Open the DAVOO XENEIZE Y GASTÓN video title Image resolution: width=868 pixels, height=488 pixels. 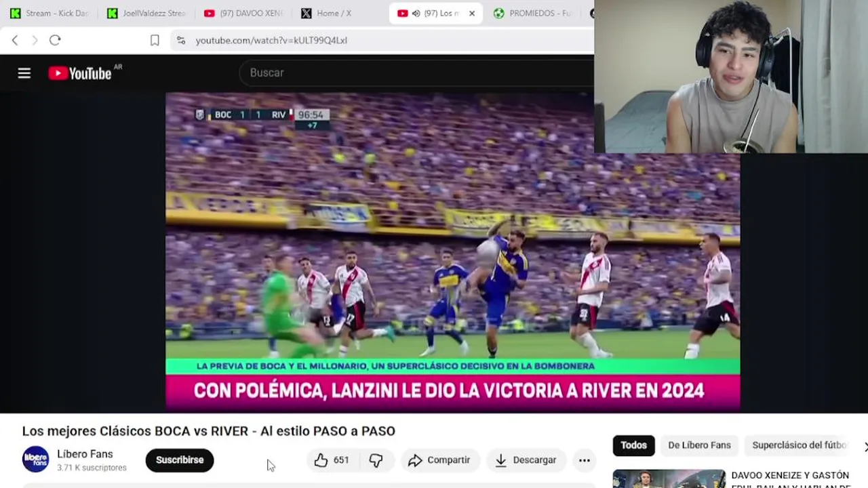[791, 480]
